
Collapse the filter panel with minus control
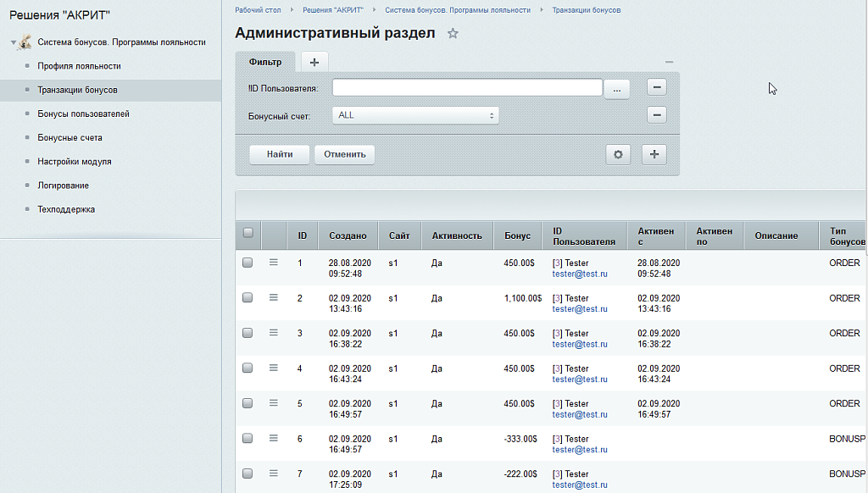[670, 61]
